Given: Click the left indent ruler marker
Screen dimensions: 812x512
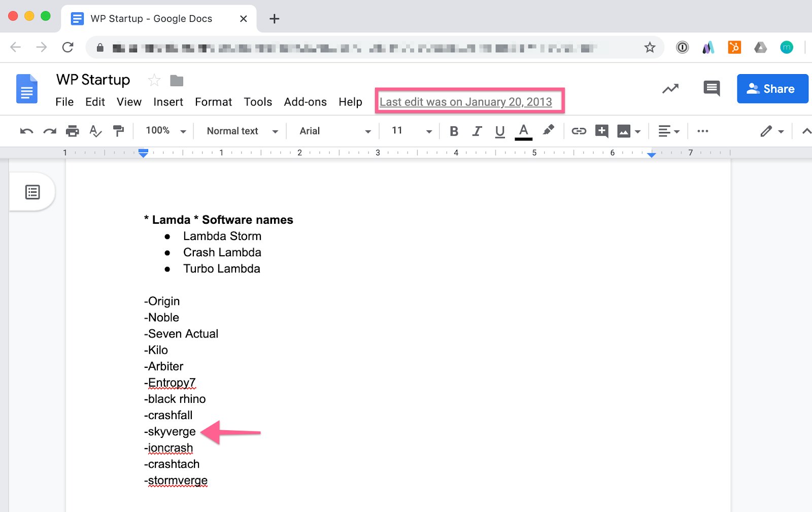Looking at the screenshot, I should [144, 153].
